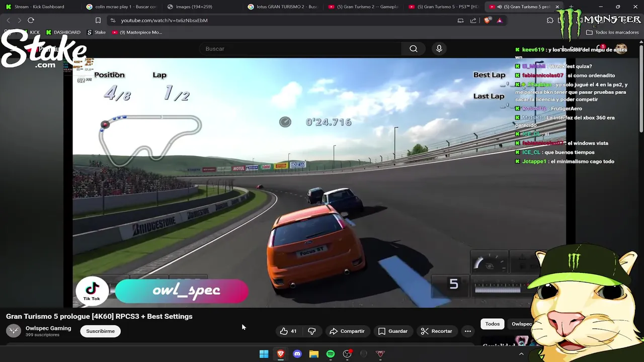This screenshot has height=362, width=644.
Task: Dislike the video with thumbs-down icon
Action: (312, 331)
